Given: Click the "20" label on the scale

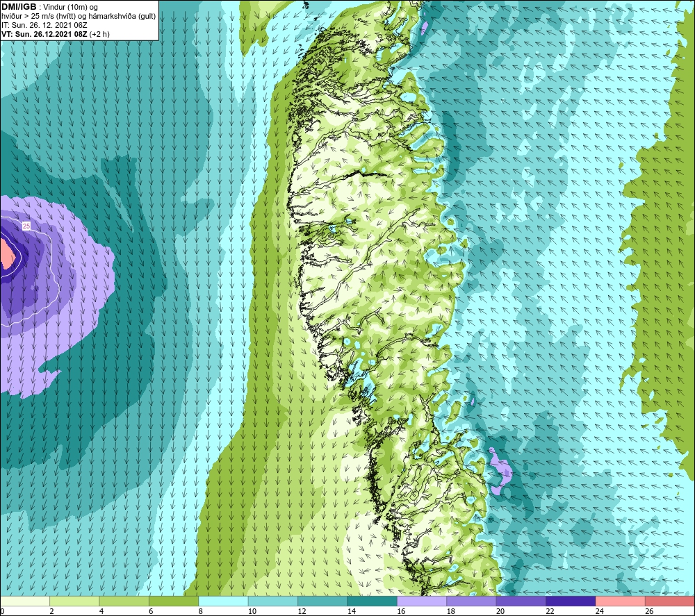Looking at the screenshot, I should tap(500, 611).
